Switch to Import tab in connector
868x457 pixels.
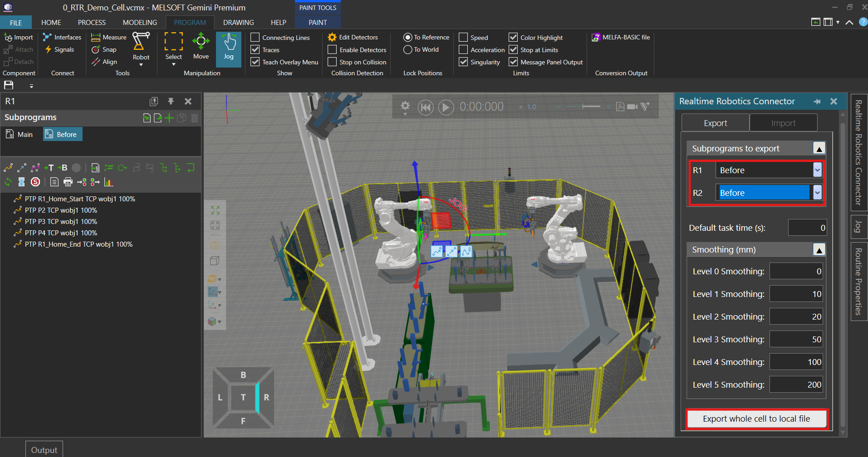coord(784,123)
